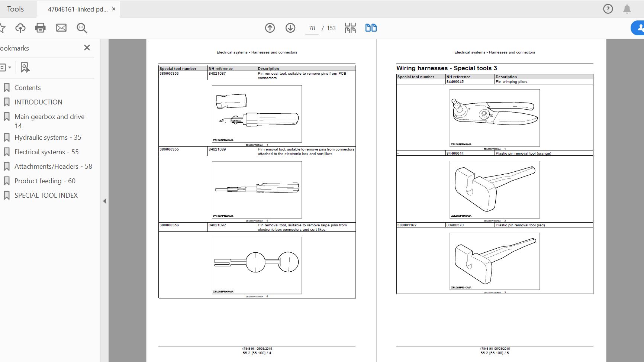Collapse the navigation pane arrow
Image resolution: width=644 pixels, height=362 pixels.
(104, 201)
